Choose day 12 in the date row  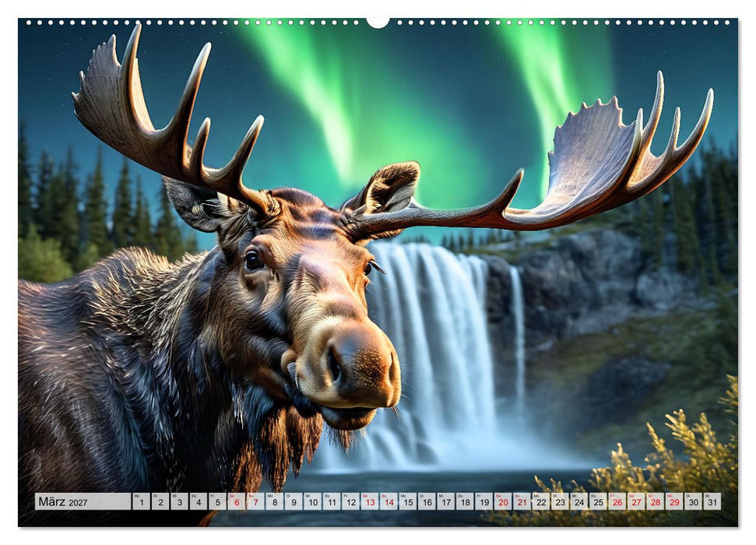351,501
